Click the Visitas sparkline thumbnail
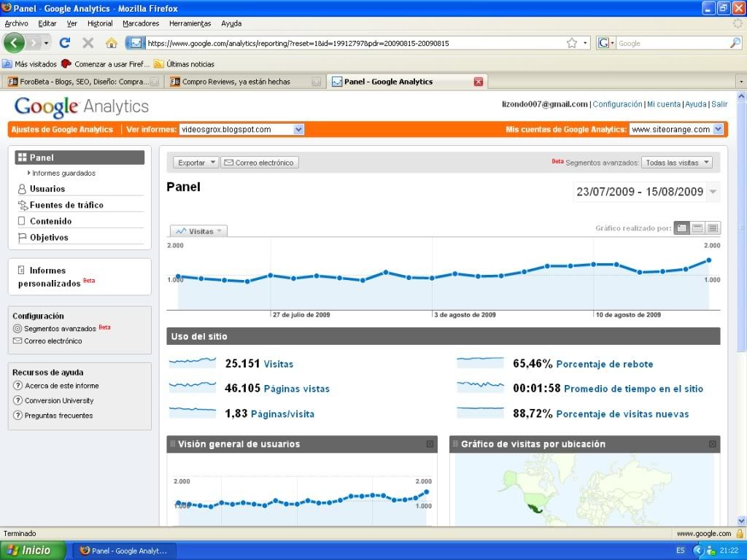This screenshot has height=560, width=747. pyautogui.click(x=193, y=362)
